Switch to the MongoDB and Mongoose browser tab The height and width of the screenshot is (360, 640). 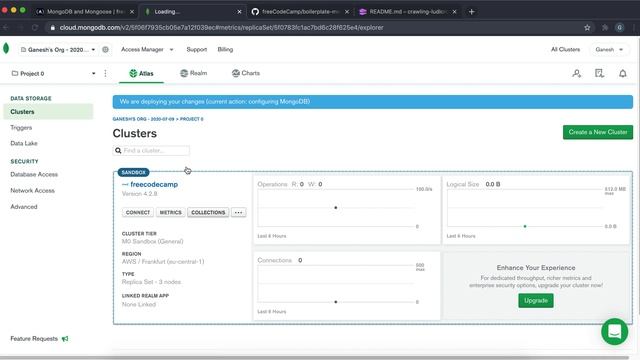[84, 11]
